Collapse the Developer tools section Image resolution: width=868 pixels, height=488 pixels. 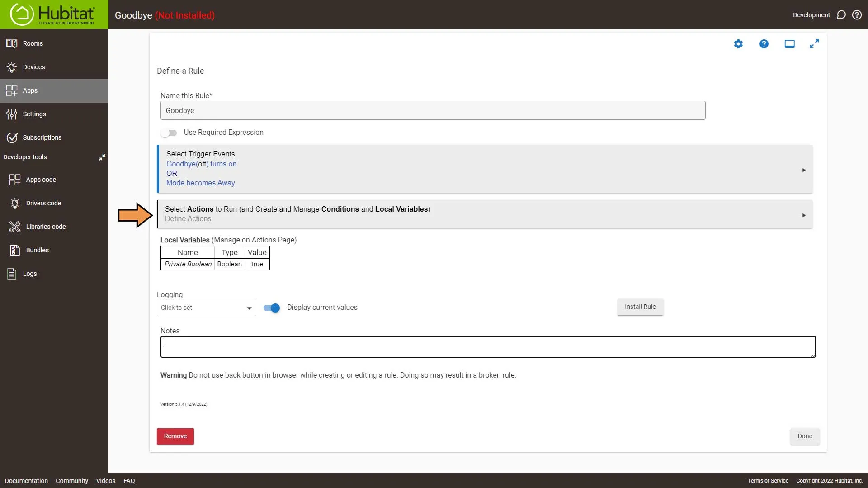pyautogui.click(x=102, y=157)
